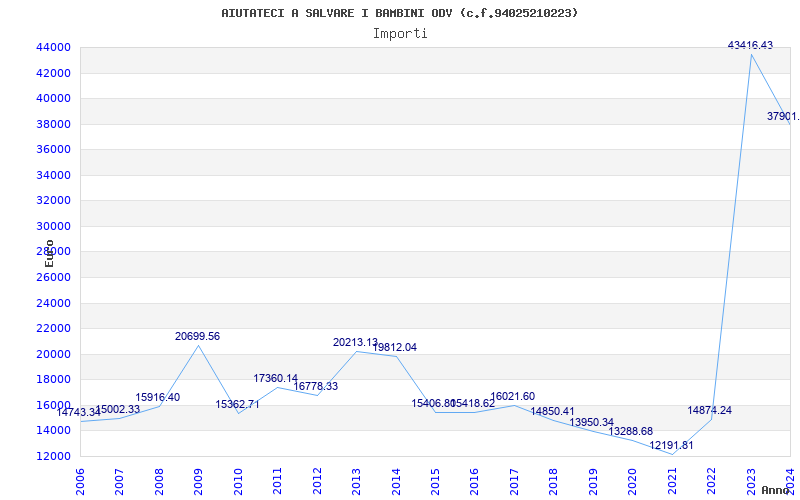Click the 16778.33 data label

click(315, 386)
